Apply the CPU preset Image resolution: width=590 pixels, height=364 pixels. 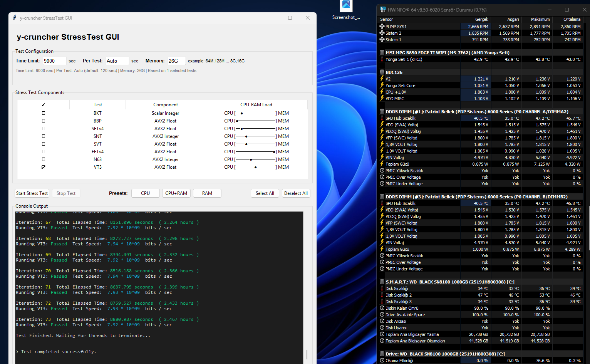[146, 193]
